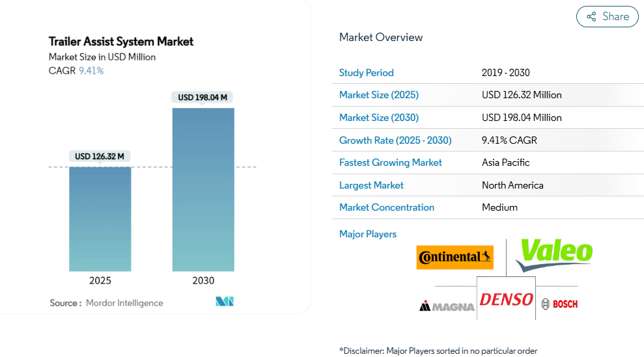644x357 pixels.
Task: Click the DENSO logo
Action: 506,300
